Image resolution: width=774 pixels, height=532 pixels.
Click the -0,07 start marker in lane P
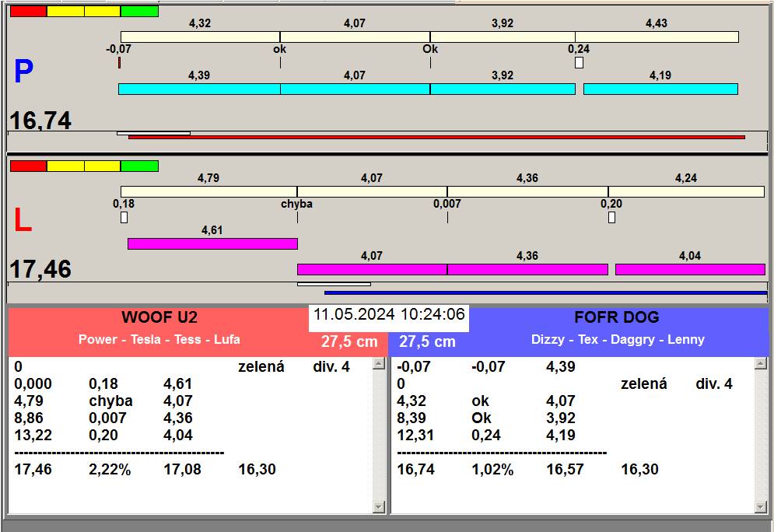[x=120, y=63]
